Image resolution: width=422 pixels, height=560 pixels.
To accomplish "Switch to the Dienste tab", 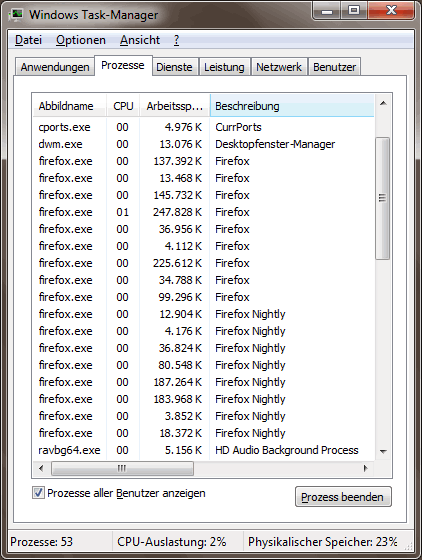I will [x=174, y=67].
